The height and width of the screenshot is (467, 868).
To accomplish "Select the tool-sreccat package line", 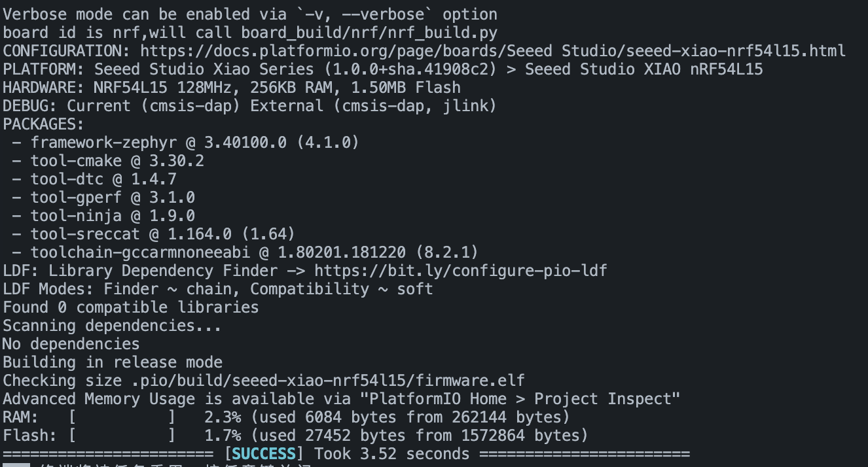I will click(154, 234).
